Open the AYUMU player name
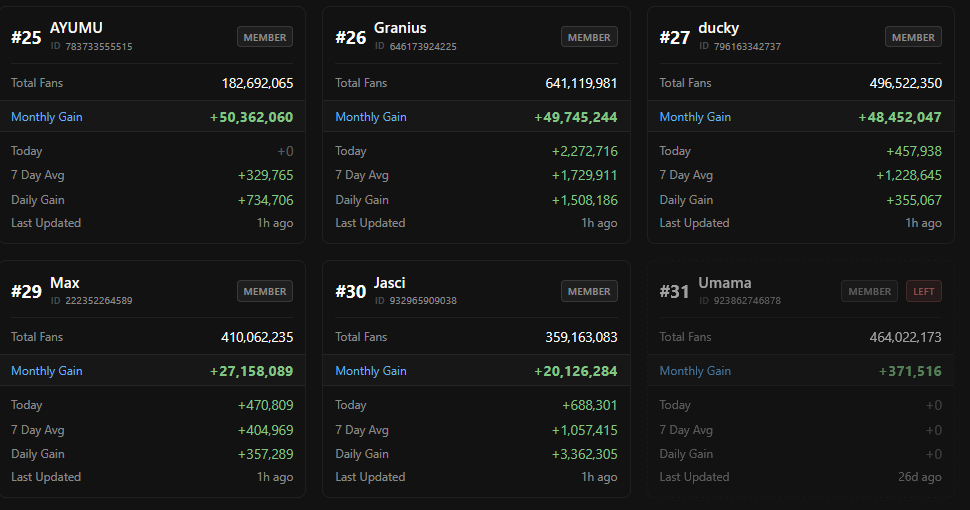Viewport: 970px width, 510px height. 76,28
